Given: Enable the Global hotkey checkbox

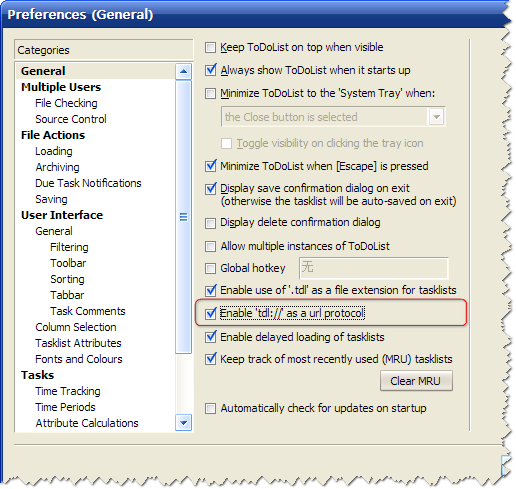Looking at the screenshot, I should [210, 268].
